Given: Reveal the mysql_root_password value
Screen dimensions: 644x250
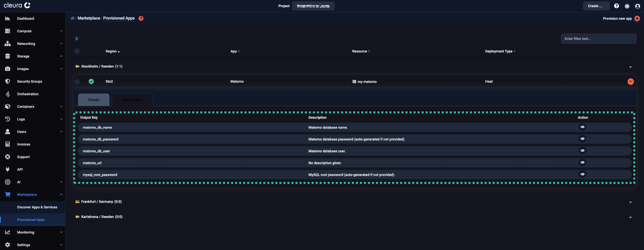Looking at the screenshot, I should click(582, 174).
